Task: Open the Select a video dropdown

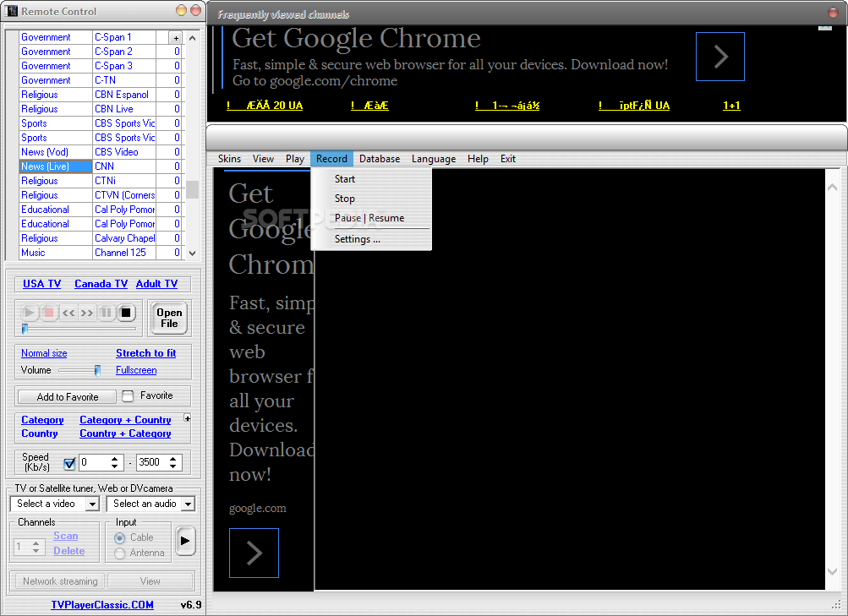Action: click(92, 504)
